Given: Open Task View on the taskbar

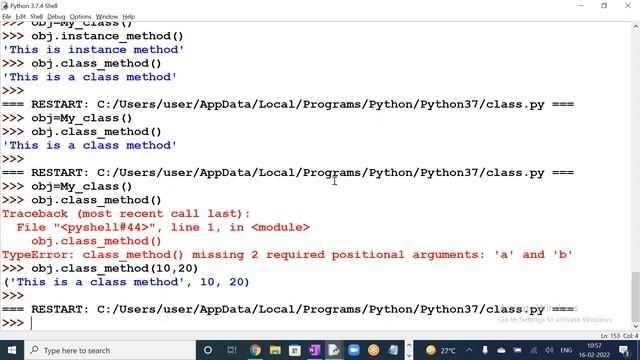Looking at the screenshot, I should coord(232,350).
